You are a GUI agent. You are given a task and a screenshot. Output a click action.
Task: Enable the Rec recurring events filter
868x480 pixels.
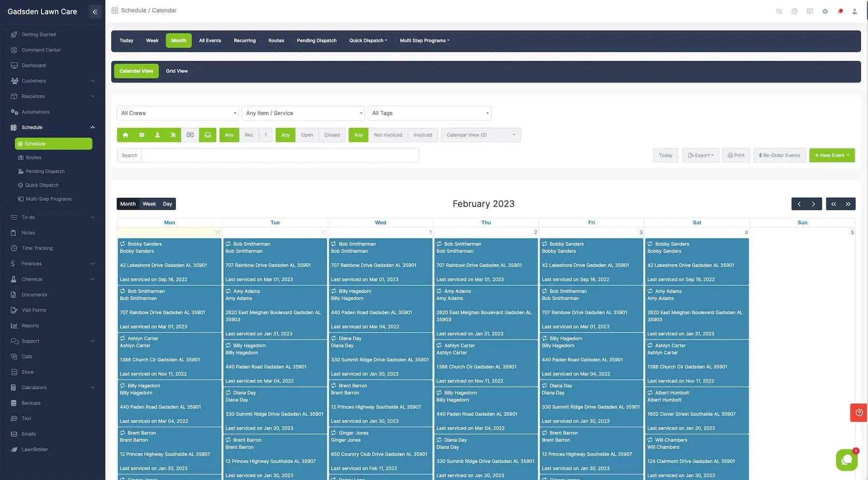pyautogui.click(x=249, y=135)
